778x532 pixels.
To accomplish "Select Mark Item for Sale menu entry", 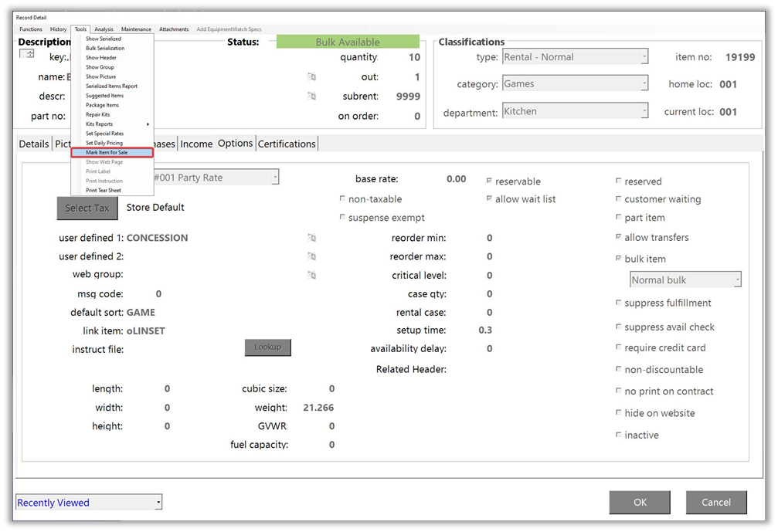I will (107, 153).
